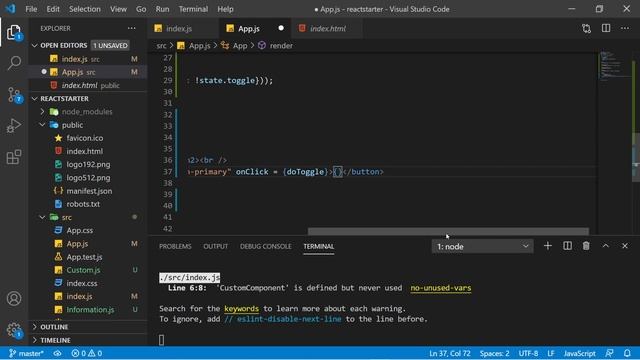640x360 pixels.
Task: Click the notifications bell in status bar
Action: pyautogui.click(x=627, y=353)
